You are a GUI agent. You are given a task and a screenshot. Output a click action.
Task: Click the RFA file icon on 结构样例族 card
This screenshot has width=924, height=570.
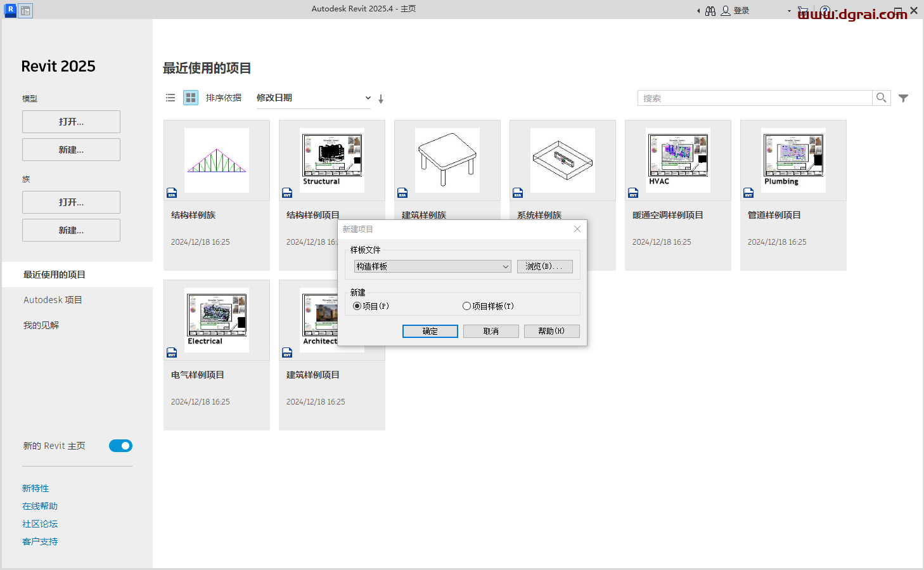(172, 193)
